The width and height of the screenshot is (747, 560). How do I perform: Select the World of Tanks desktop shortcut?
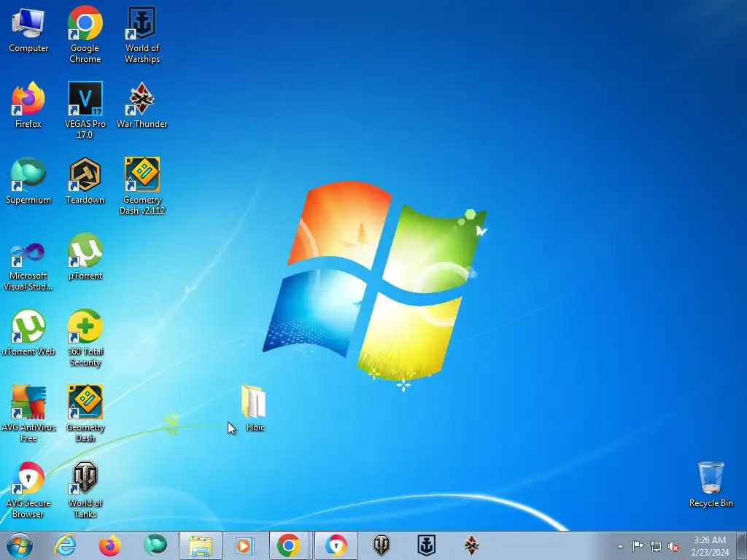tap(85, 489)
